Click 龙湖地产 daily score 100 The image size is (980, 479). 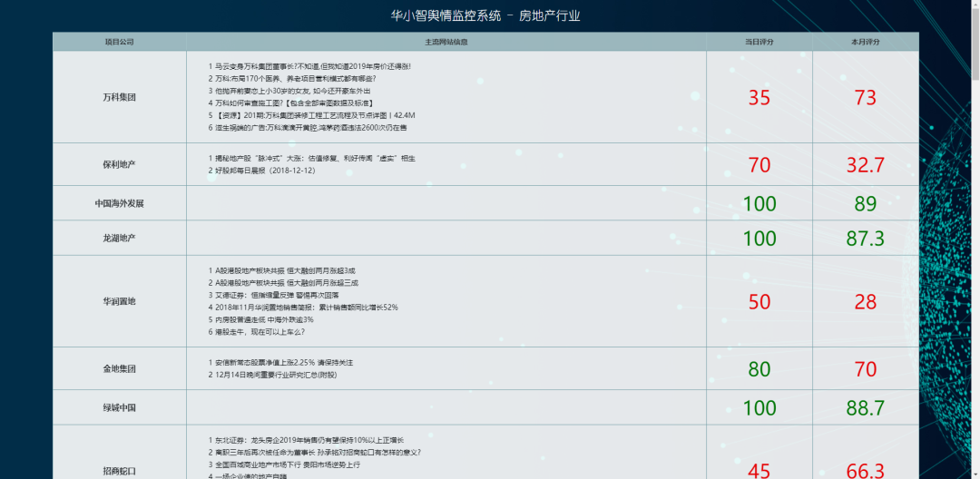(759, 239)
